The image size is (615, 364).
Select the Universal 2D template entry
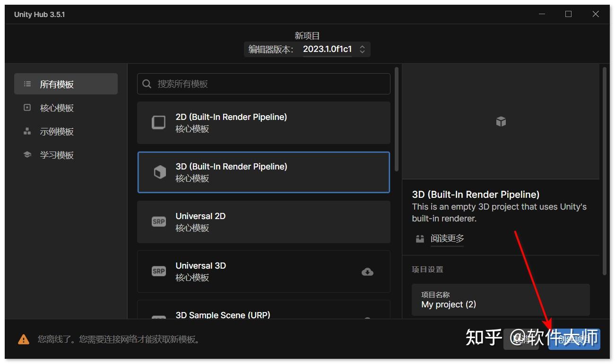pos(263,222)
